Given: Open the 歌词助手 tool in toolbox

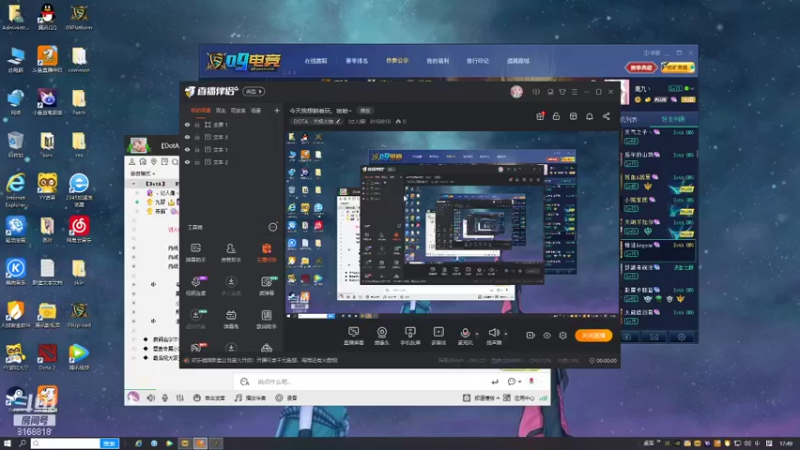Looking at the screenshot, I should click(266, 319).
